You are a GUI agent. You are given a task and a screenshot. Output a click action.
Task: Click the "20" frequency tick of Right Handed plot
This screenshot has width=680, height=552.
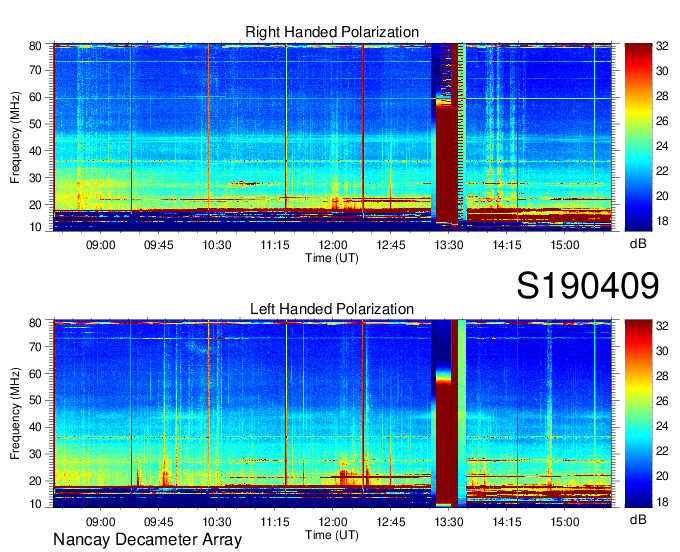[x=35, y=205]
